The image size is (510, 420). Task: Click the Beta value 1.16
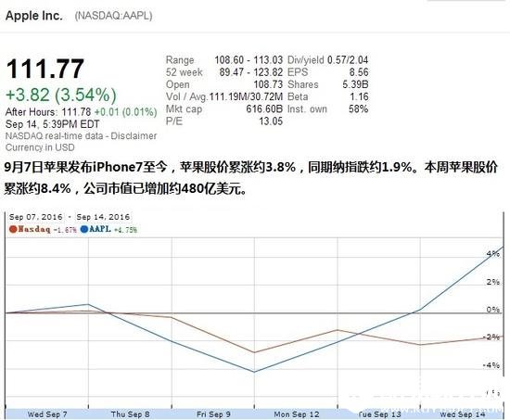[x=359, y=97]
